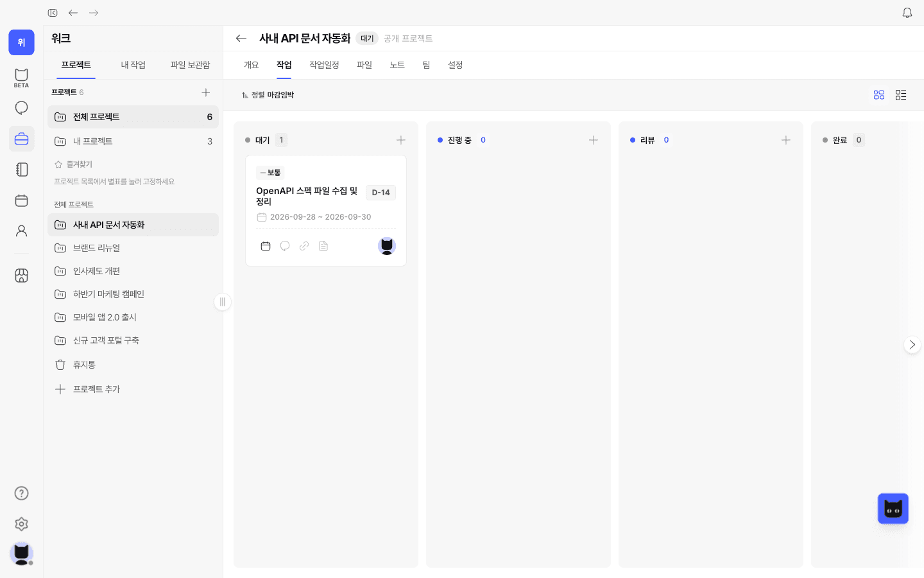The image size is (924, 578).
Task: Switch to board card view
Action: (x=879, y=95)
